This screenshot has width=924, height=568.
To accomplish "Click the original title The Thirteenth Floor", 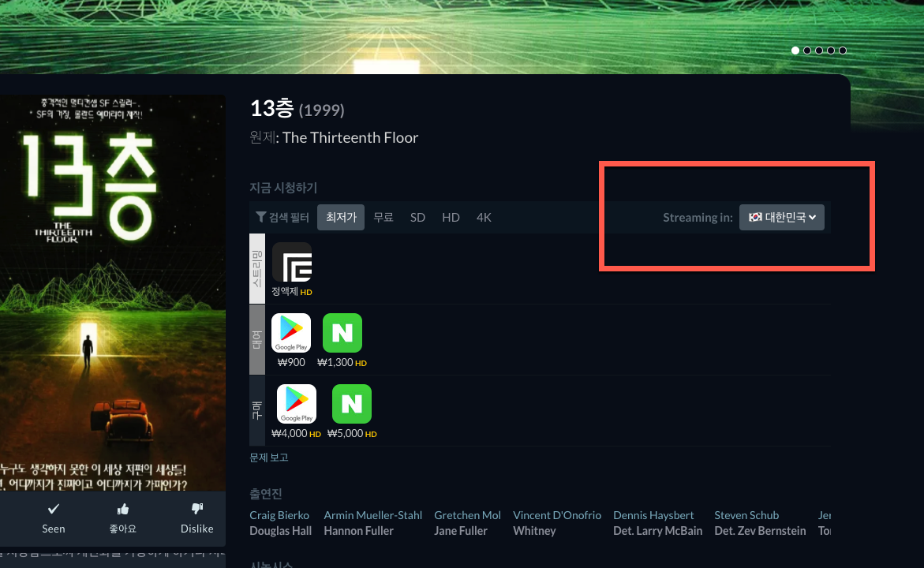I will coord(350,138).
